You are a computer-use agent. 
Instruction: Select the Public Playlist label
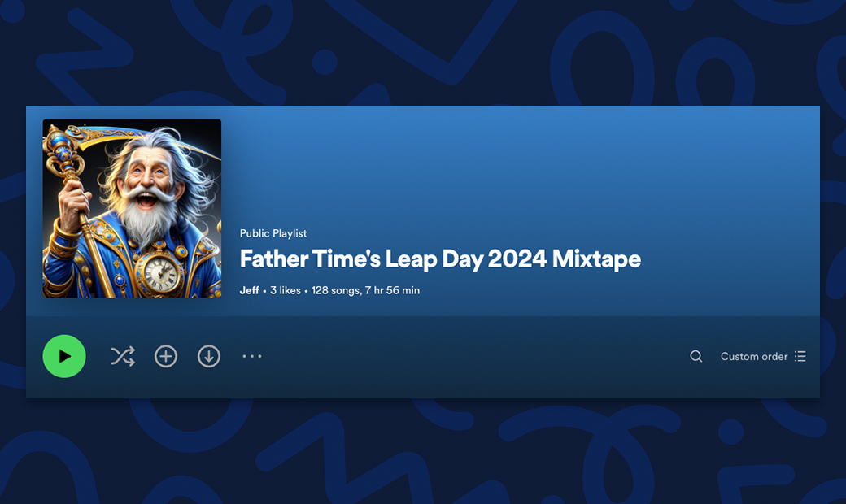[x=273, y=233]
